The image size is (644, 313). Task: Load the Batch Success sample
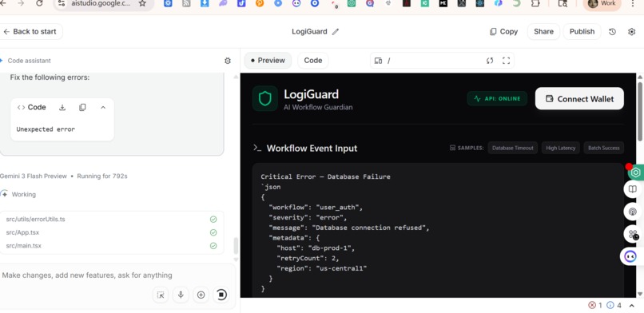(x=604, y=148)
